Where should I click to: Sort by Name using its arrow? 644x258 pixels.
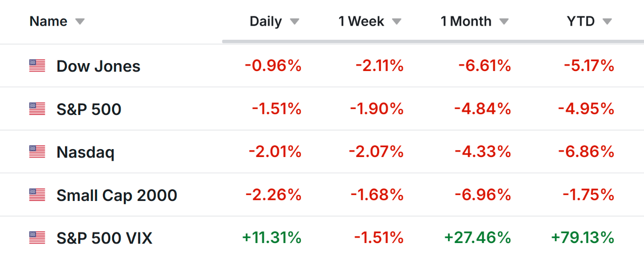pyautogui.click(x=80, y=22)
